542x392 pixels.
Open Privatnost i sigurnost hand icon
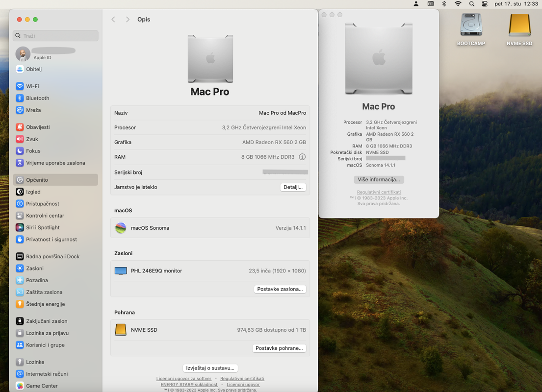[20, 239]
